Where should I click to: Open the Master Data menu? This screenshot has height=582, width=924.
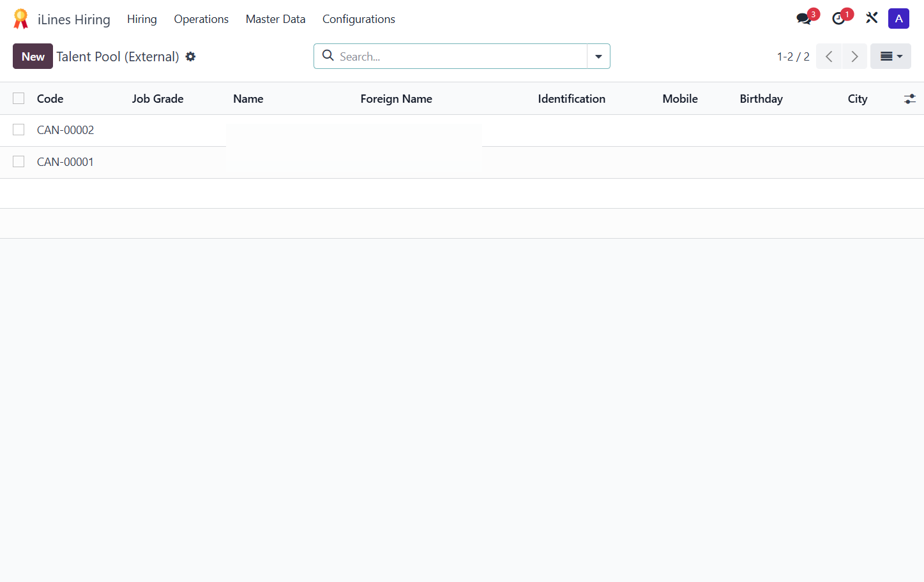275,19
